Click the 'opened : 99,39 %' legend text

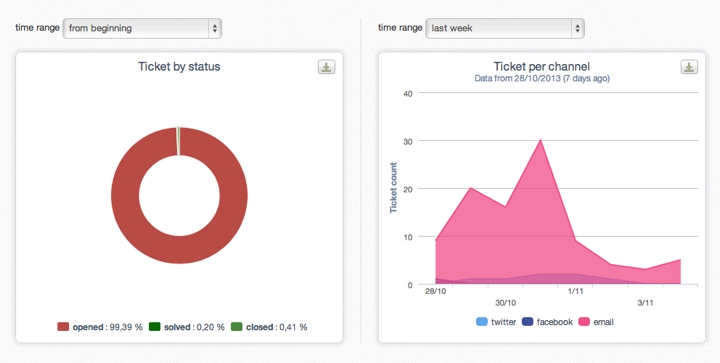click(x=107, y=327)
